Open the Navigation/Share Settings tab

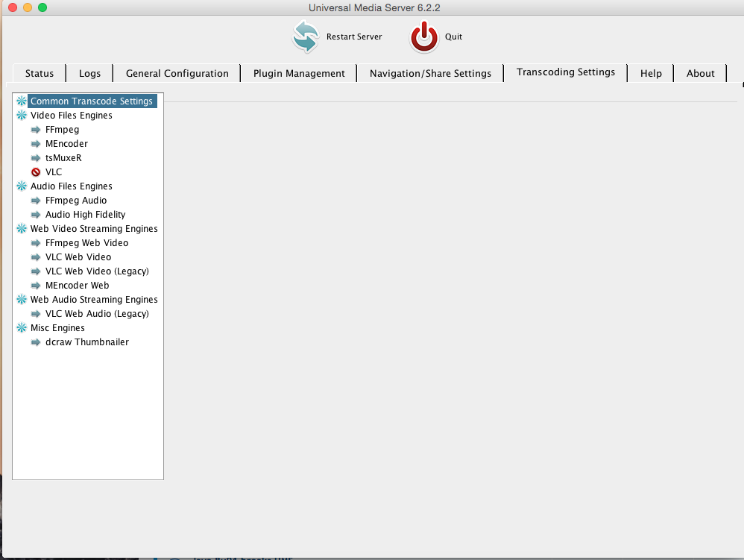[430, 73]
